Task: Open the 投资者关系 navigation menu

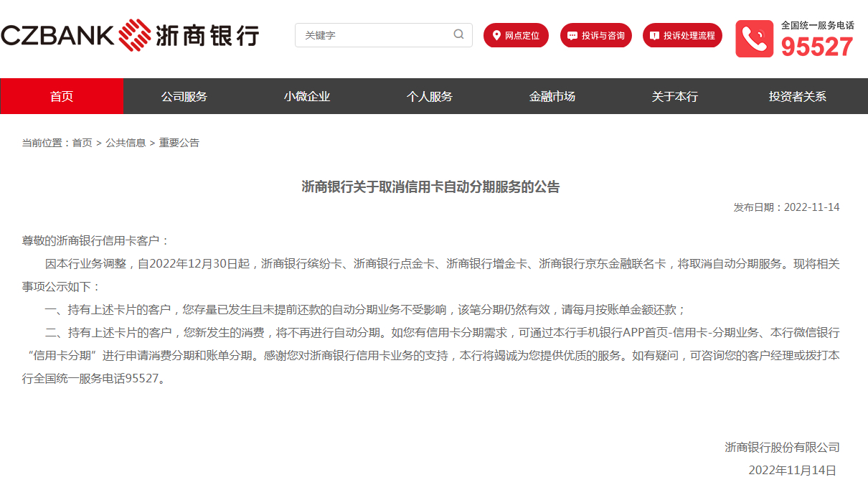Action: click(798, 96)
